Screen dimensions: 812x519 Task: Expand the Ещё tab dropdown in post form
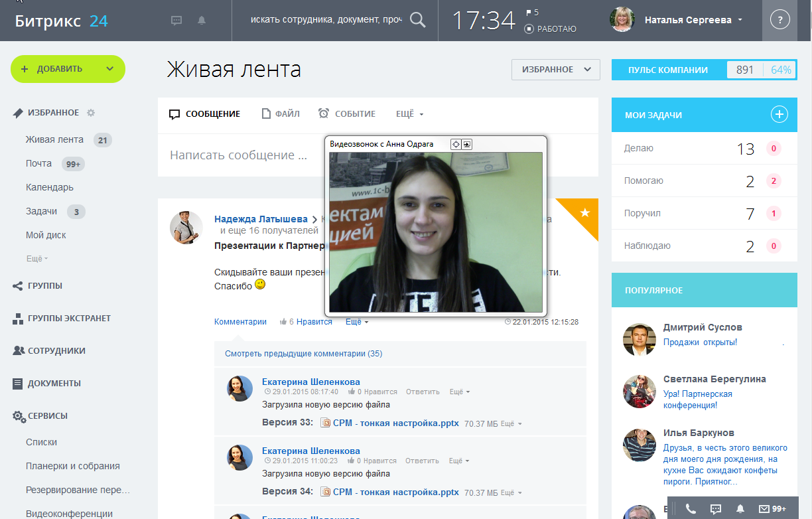(409, 114)
